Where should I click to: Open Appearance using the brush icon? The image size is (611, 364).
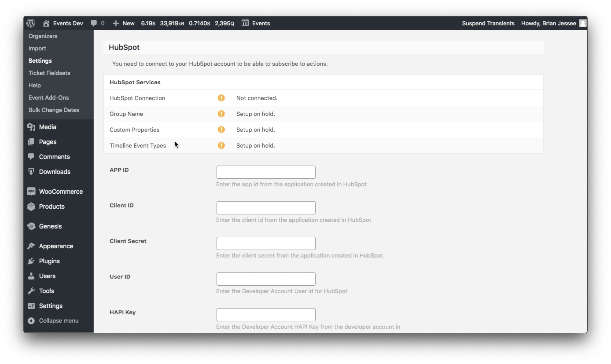[x=31, y=246]
